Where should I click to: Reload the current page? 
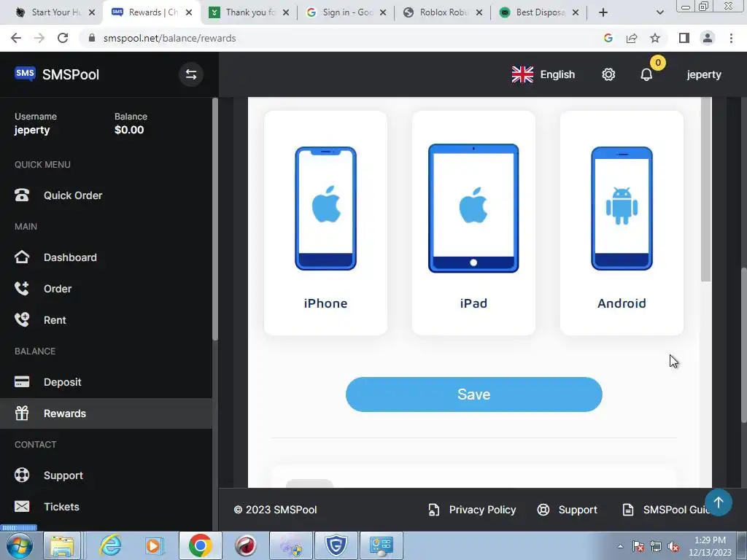63,38
